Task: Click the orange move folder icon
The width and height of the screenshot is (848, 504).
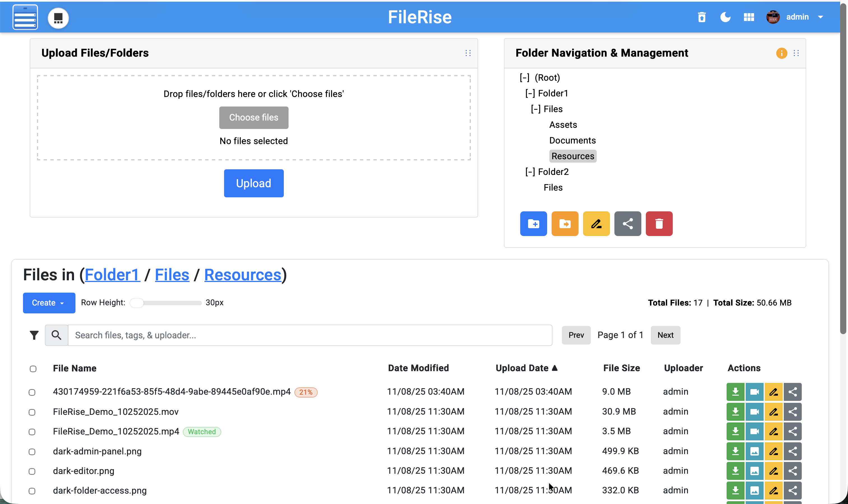Action: 565,224
